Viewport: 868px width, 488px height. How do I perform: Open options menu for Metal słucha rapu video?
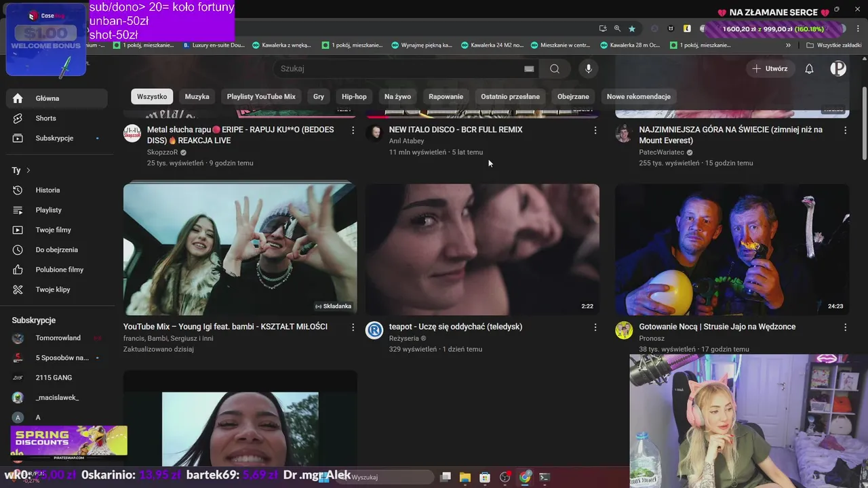pos(353,130)
